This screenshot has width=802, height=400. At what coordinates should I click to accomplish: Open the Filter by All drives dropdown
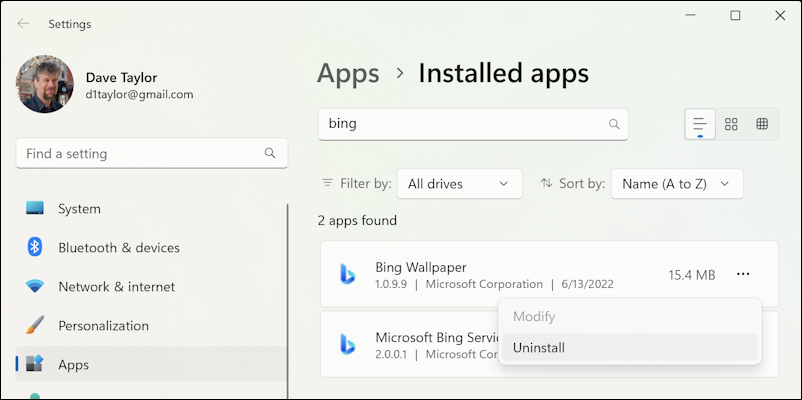(459, 184)
